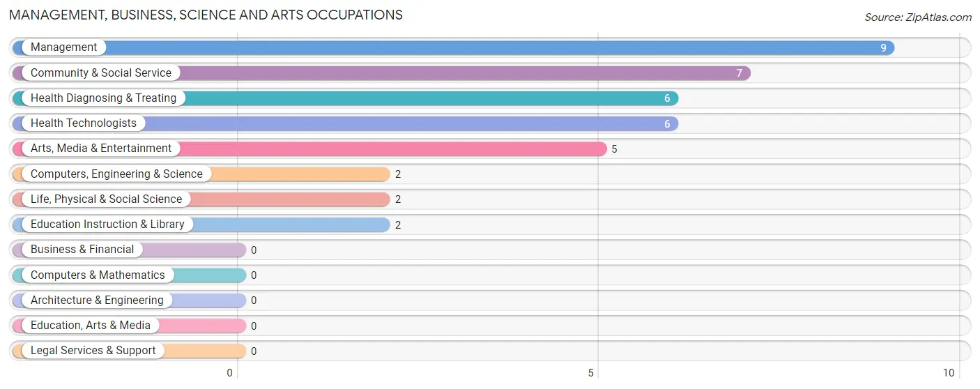The width and height of the screenshot is (980, 389).
Task: Click the Health Diagnosing & Treating bar
Action: pos(345,98)
